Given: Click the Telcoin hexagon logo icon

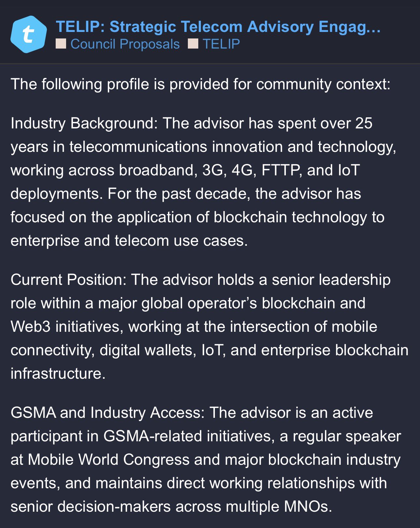Looking at the screenshot, I should tap(29, 34).
